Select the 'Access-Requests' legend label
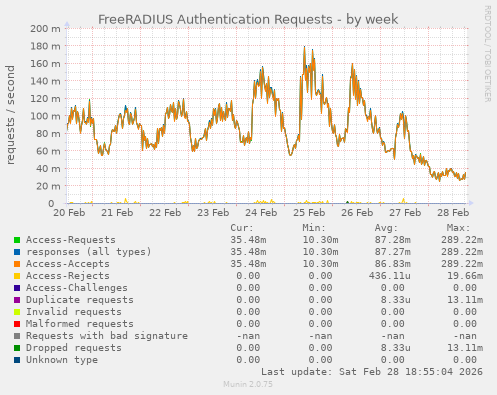497x395 pixels. [x=71, y=240]
